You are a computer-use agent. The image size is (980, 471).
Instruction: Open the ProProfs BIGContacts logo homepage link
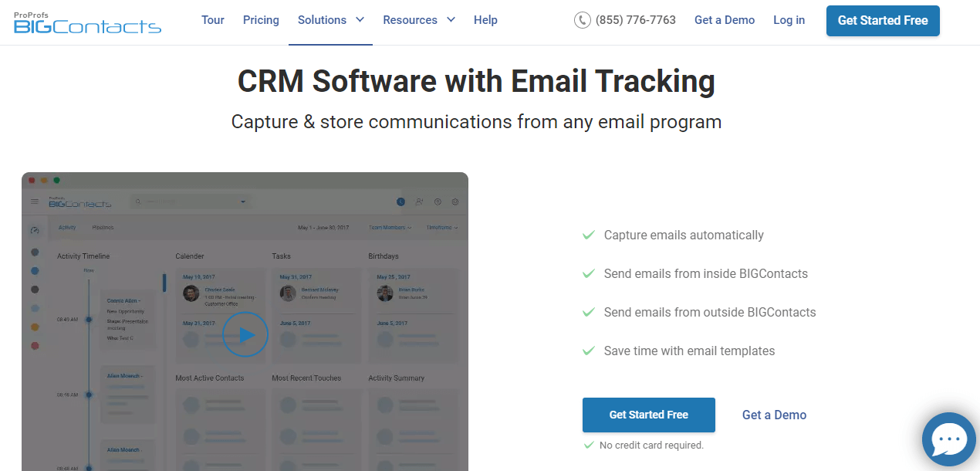coord(87,22)
